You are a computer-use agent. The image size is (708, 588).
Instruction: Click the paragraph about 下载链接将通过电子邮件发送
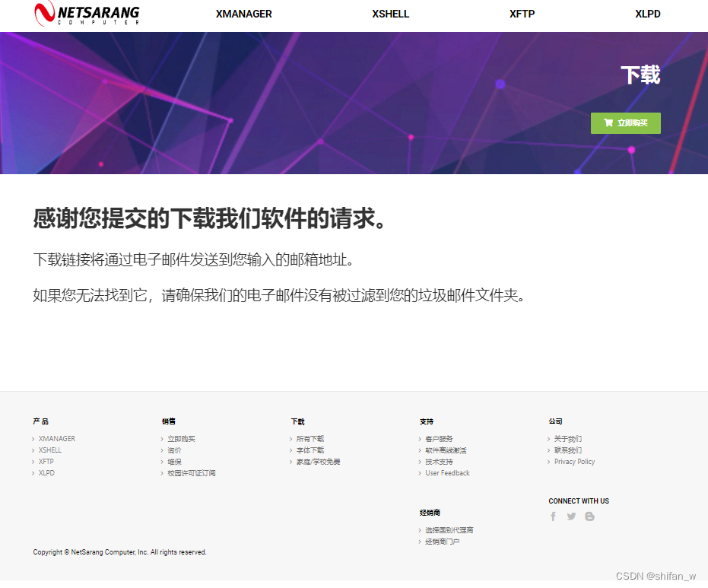[x=193, y=259]
